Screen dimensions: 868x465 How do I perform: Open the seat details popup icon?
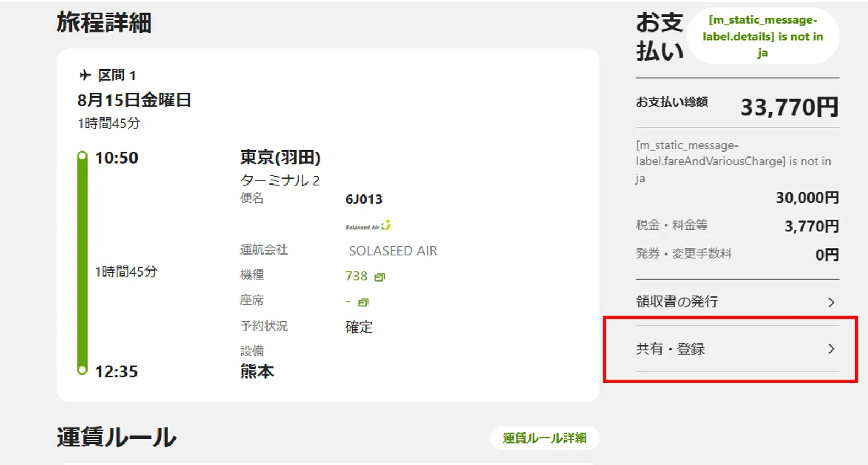[x=363, y=302]
